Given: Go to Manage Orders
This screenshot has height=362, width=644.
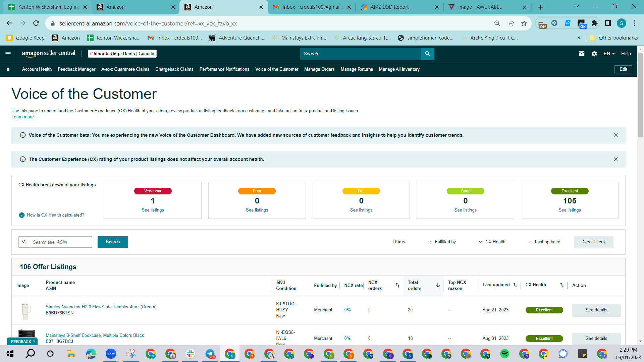Looking at the screenshot, I should click(x=319, y=69).
